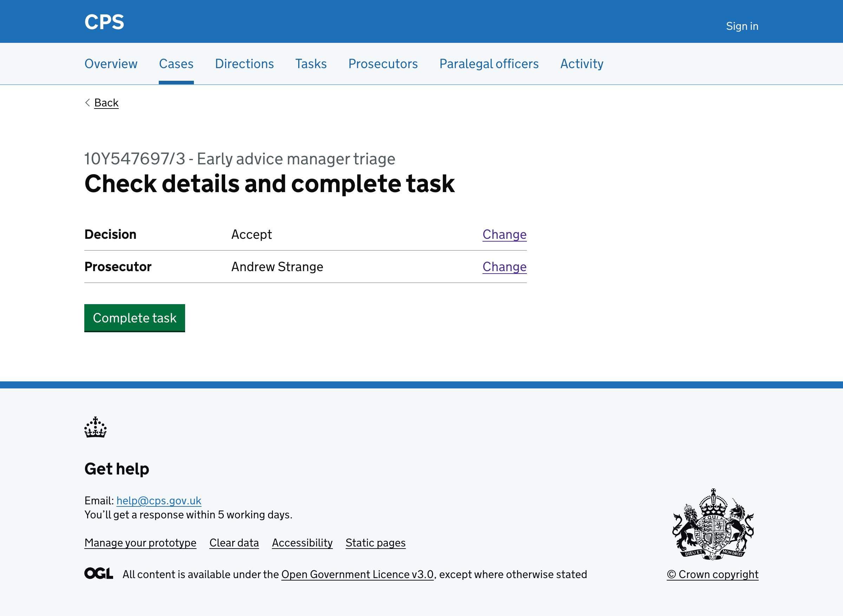This screenshot has height=616, width=843.
Task: Click Sign in at the top right
Action: [x=742, y=26]
